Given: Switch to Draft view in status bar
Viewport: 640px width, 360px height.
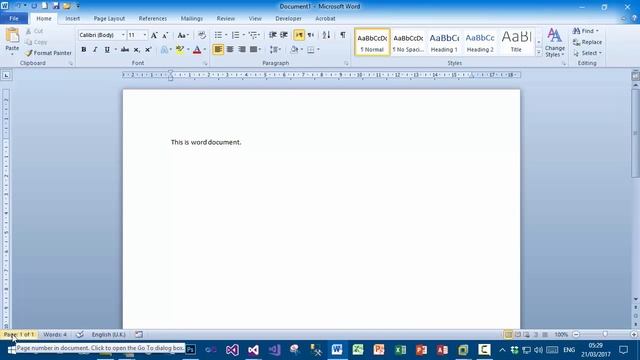Looking at the screenshot, I should [x=545, y=334].
